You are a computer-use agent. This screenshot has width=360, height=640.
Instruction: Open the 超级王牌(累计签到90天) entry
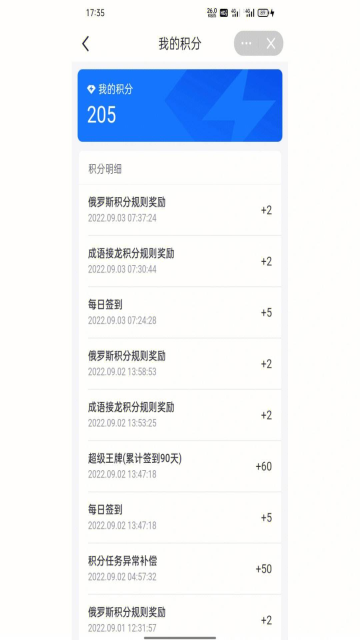point(180,466)
